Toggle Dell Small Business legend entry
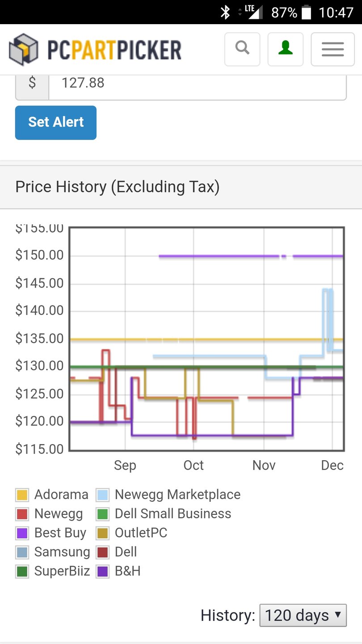Viewport: 362px width, 644px height. coord(103,514)
